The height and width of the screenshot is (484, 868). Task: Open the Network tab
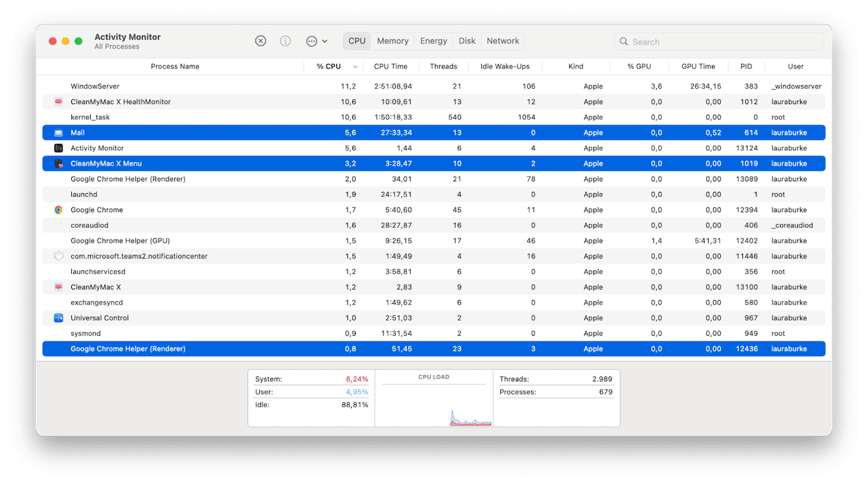(x=503, y=40)
